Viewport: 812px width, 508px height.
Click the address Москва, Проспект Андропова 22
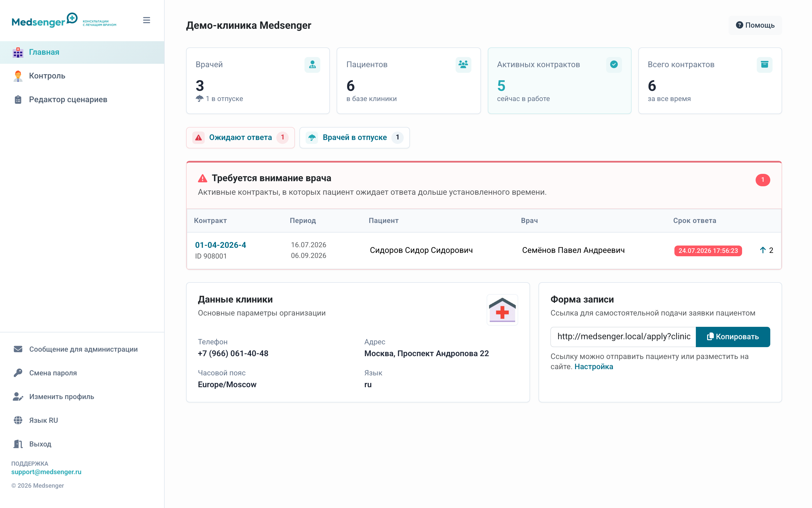point(427,353)
